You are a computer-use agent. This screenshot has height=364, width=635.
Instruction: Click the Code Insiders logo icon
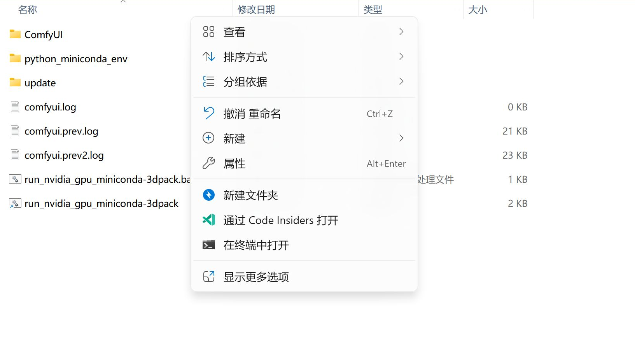click(x=209, y=220)
